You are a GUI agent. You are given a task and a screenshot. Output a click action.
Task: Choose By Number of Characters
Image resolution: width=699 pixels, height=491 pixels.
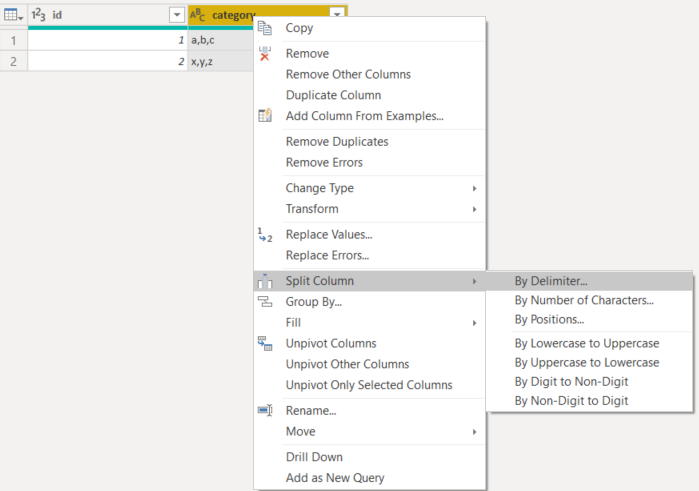coord(589,300)
